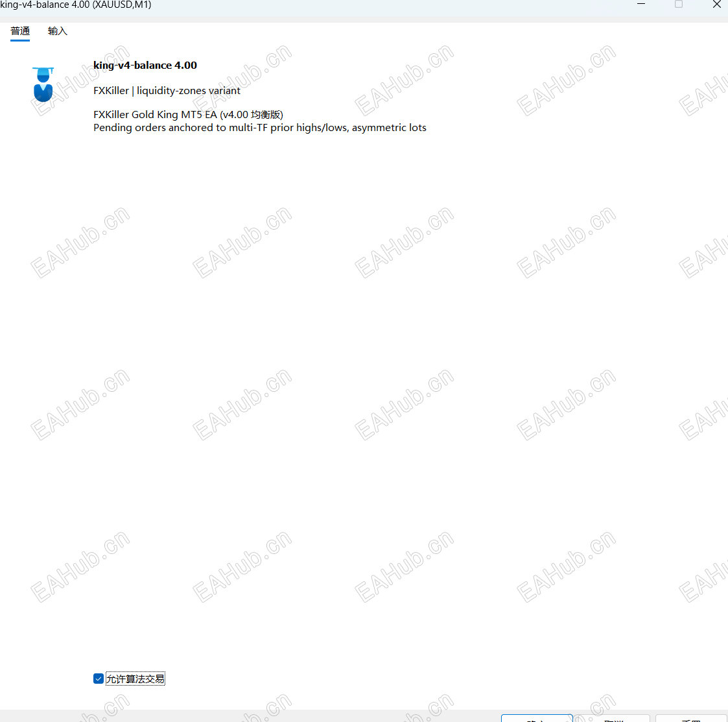Minimize the EA properties window

(641, 4)
